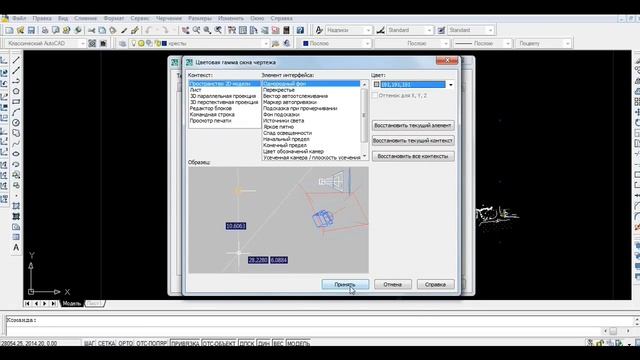Click the Zoom realtime magnifier icon
The image size is (640, 360).
pos(196,30)
